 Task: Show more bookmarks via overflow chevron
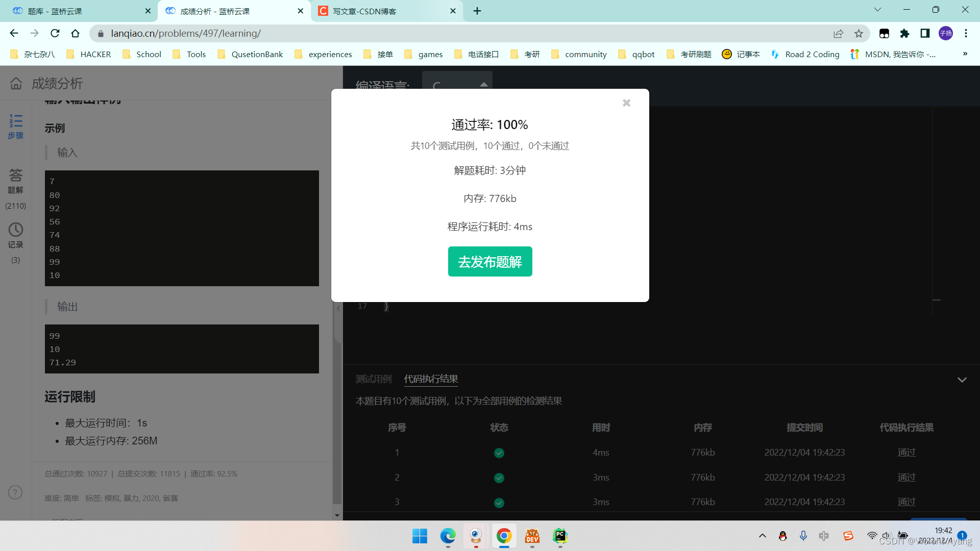[965, 54]
